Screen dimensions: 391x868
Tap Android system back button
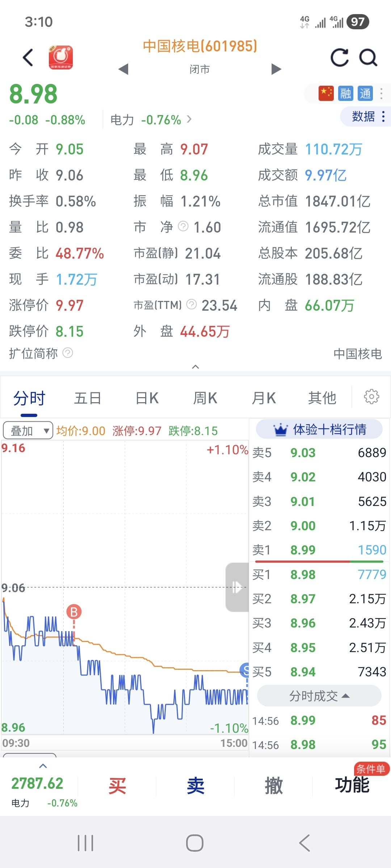304,843
